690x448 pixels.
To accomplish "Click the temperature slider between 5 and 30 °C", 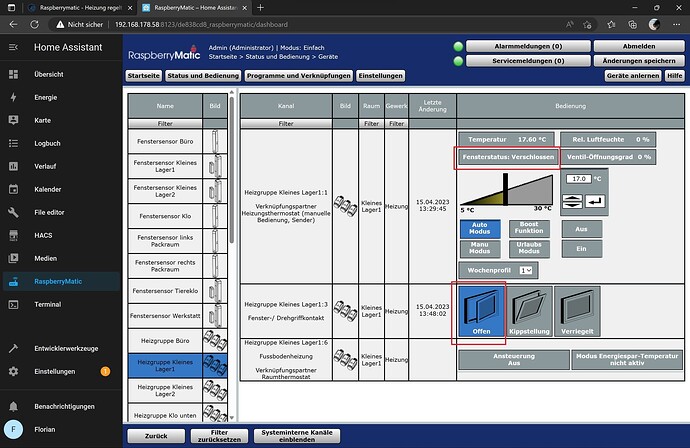I will click(506, 190).
